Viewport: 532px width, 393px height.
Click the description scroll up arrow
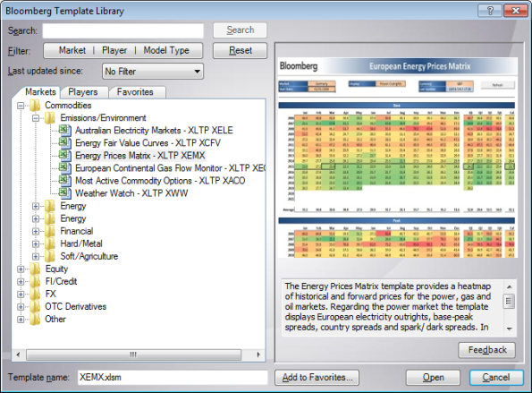point(510,286)
